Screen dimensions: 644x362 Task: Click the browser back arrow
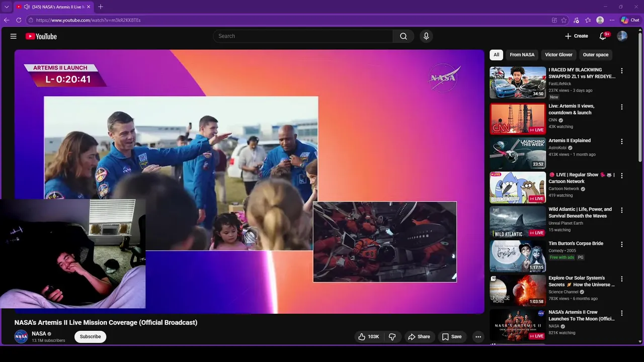tap(7, 20)
